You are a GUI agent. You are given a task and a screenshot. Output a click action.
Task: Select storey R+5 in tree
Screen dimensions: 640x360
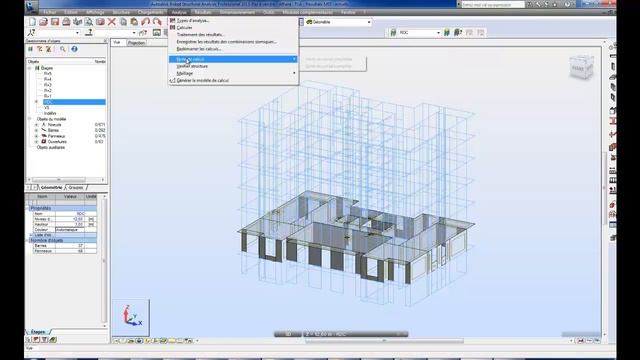coord(48,73)
